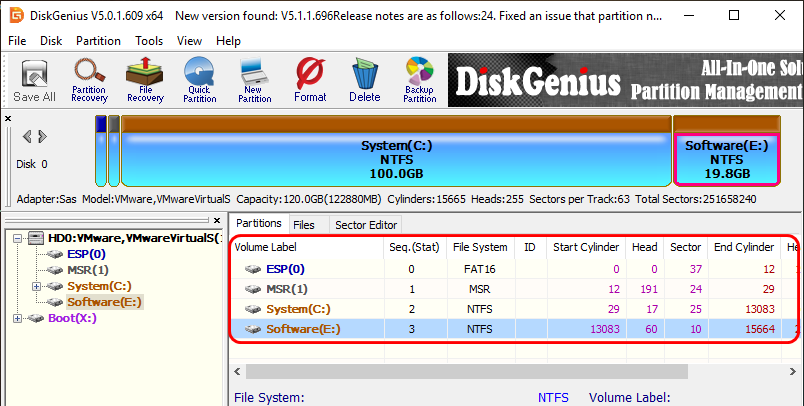Open the Backup Partition tool
The image size is (804, 406).
pos(419,80)
